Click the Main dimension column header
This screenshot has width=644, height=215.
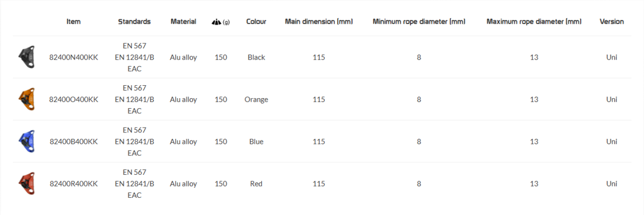point(319,22)
